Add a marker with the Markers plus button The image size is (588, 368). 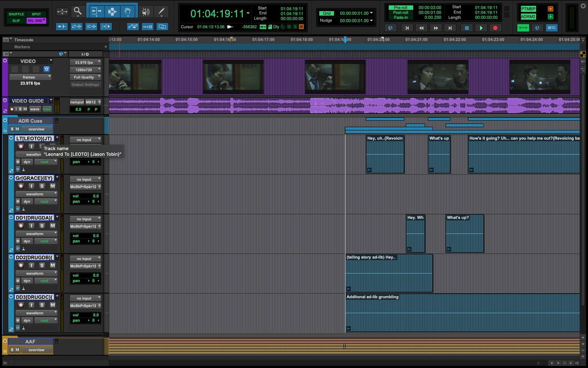tap(106, 47)
